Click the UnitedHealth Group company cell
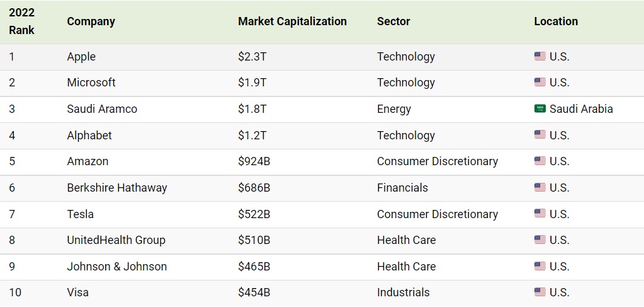 click(x=116, y=240)
